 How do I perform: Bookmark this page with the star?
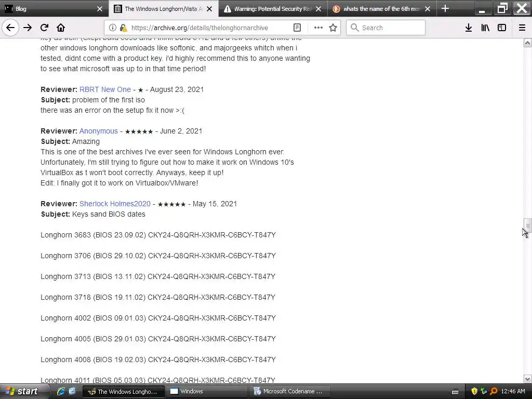333,28
